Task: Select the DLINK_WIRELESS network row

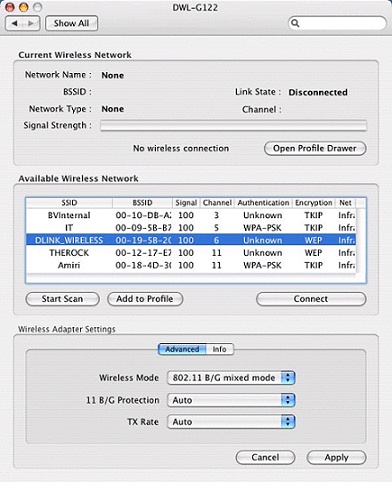Action: pos(191,240)
